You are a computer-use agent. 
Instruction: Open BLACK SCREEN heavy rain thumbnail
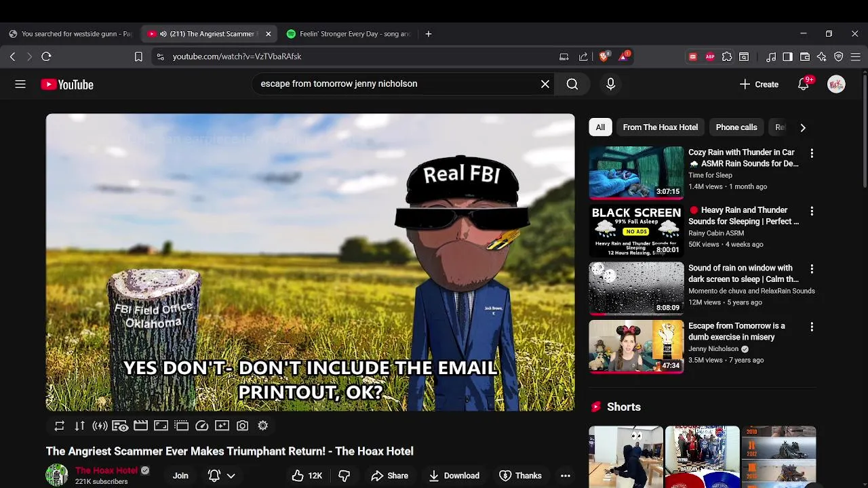[636, 230]
